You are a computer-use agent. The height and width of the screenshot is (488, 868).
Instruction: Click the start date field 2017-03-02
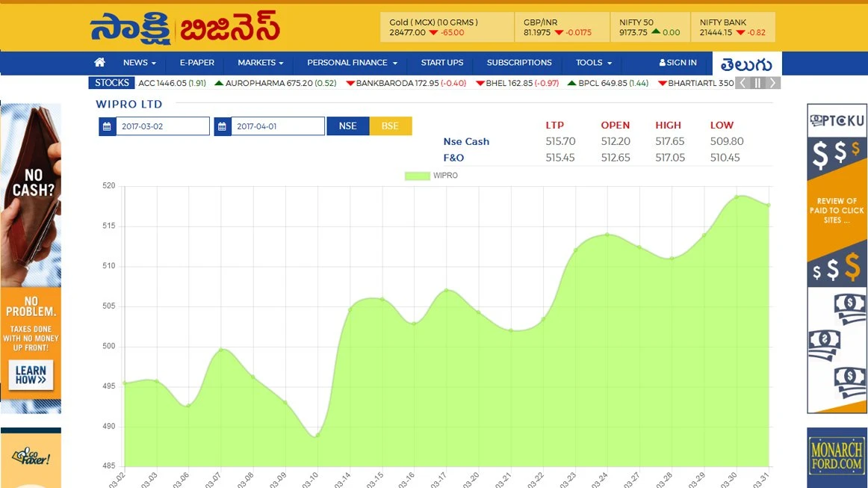(162, 126)
